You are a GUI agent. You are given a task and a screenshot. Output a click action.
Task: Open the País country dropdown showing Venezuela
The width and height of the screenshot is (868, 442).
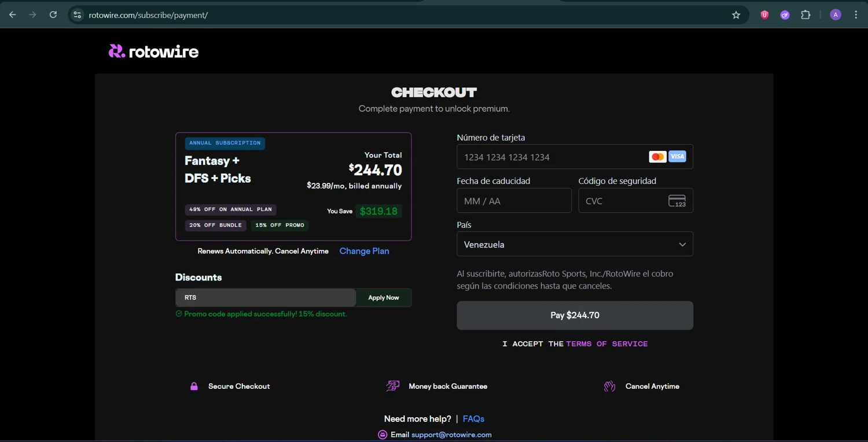tap(575, 244)
